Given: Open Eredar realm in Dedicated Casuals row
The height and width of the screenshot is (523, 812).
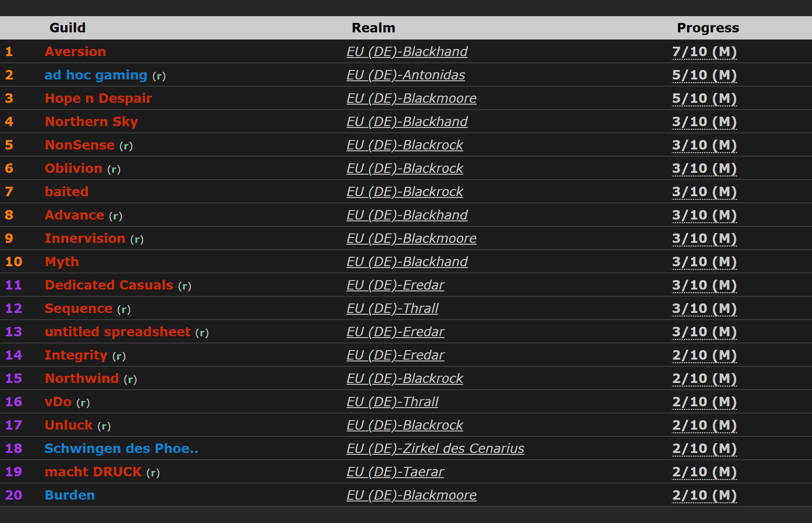Looking at the screenshot, I should [x=395, y=285].
